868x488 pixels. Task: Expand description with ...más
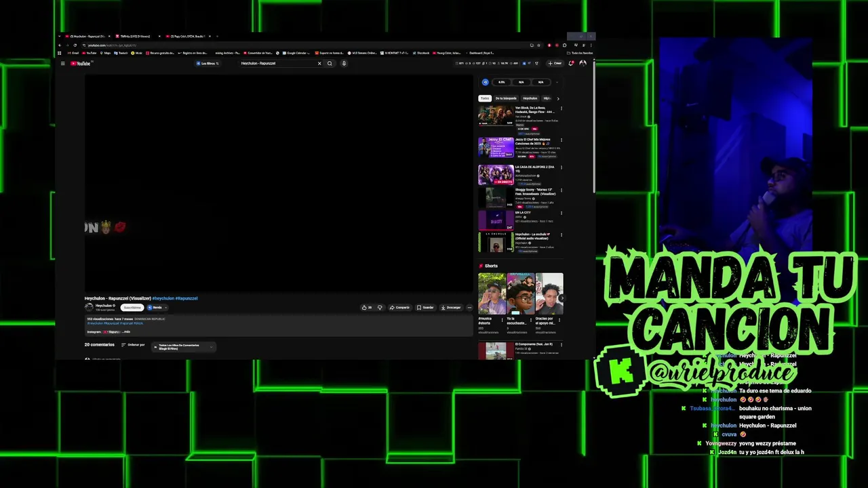pos(126,332)
